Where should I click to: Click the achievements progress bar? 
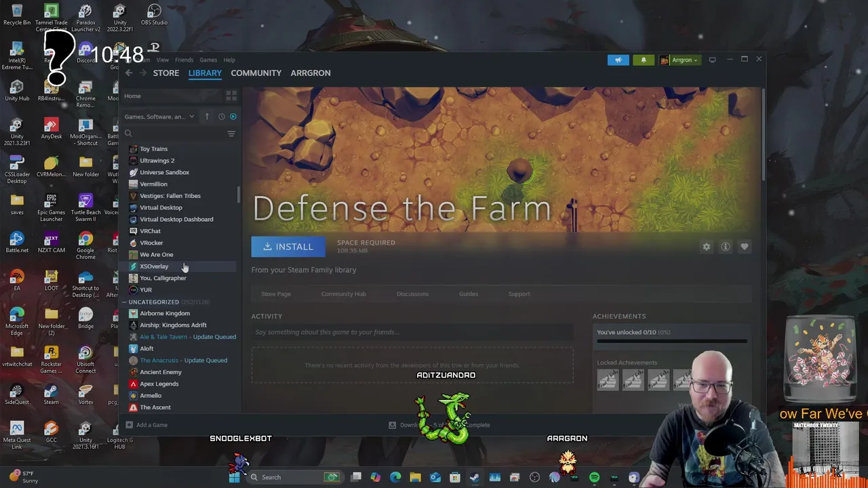coord(672,341)
